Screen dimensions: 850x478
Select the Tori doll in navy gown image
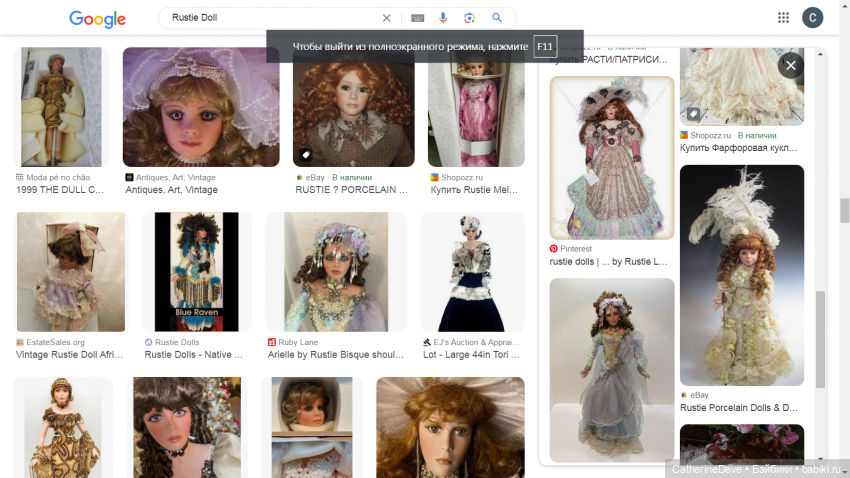[x=472, y=271]
